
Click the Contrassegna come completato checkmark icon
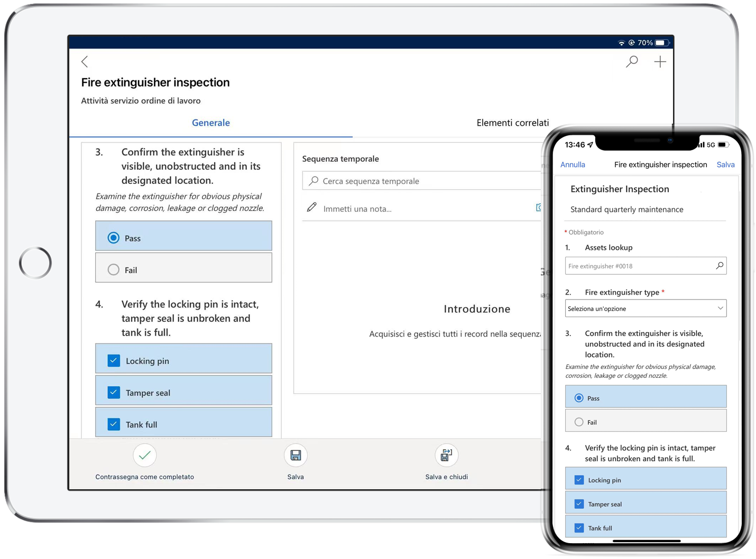(x=144, y=455)
